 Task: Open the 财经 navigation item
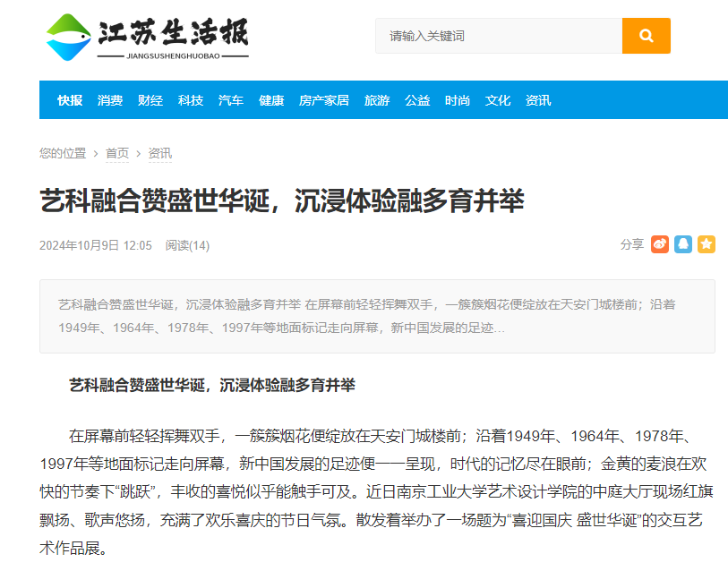point(150,100)
